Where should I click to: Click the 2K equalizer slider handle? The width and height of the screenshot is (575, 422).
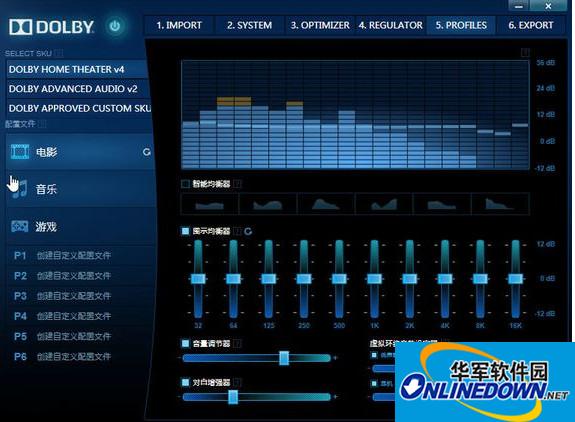tap(410, 279)
